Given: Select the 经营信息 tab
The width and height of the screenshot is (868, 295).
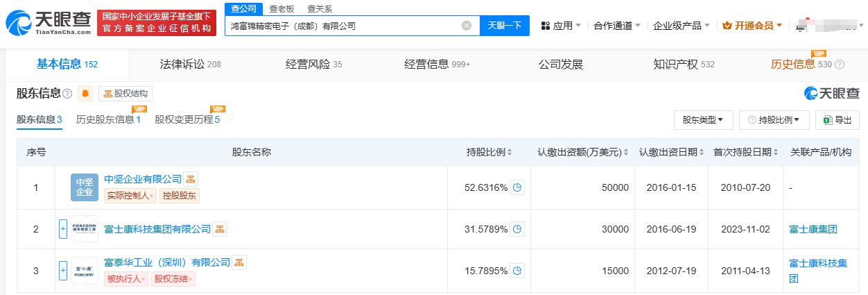Looking at the screenshot, I should point(437,65).
